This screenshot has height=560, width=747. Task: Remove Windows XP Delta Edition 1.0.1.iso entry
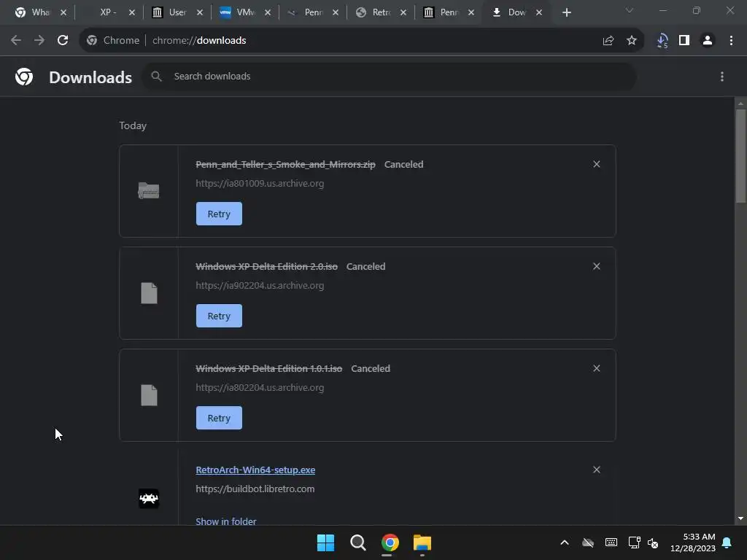tap(597, 368)
